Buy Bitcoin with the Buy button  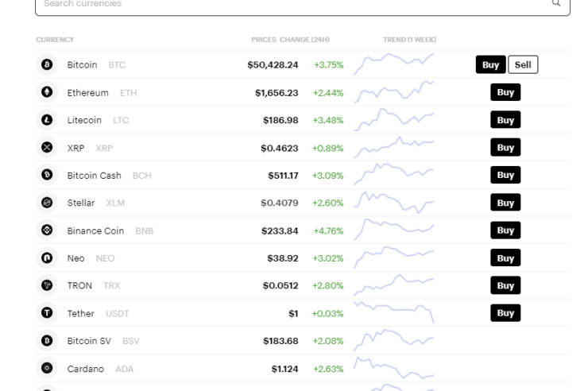[490, 64]
